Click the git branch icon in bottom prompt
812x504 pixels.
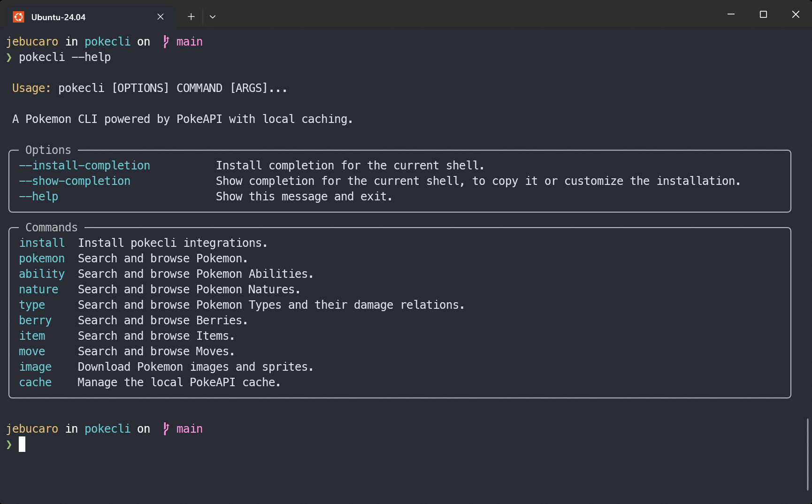point(166,429)
